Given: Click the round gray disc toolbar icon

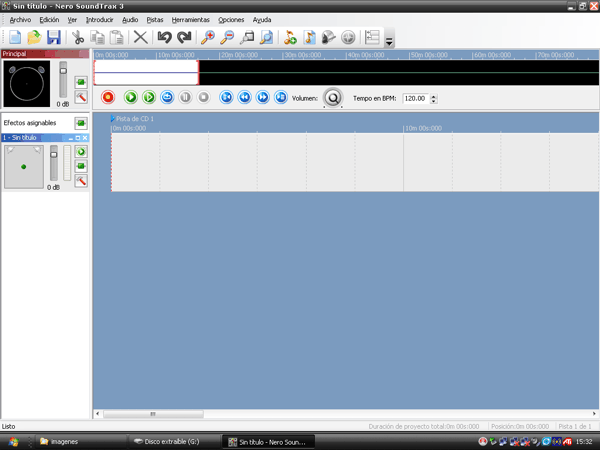Looking at the screenshot, I should click(348, 38).
